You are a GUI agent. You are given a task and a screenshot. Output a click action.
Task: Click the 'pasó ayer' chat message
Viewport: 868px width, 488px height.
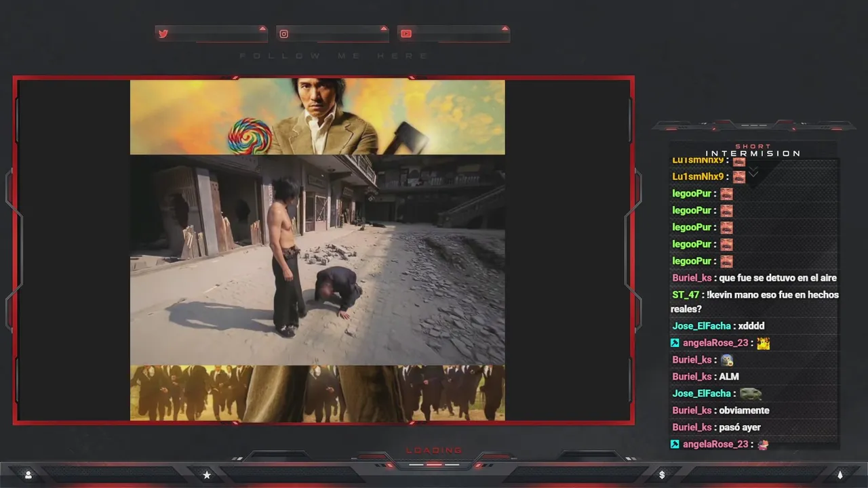pos(740,428)
